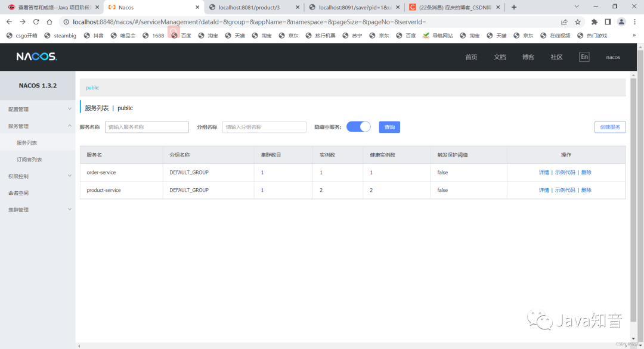644x349 pixels.
Task: Open 详情 for product-service
Action: coord(544,190)
